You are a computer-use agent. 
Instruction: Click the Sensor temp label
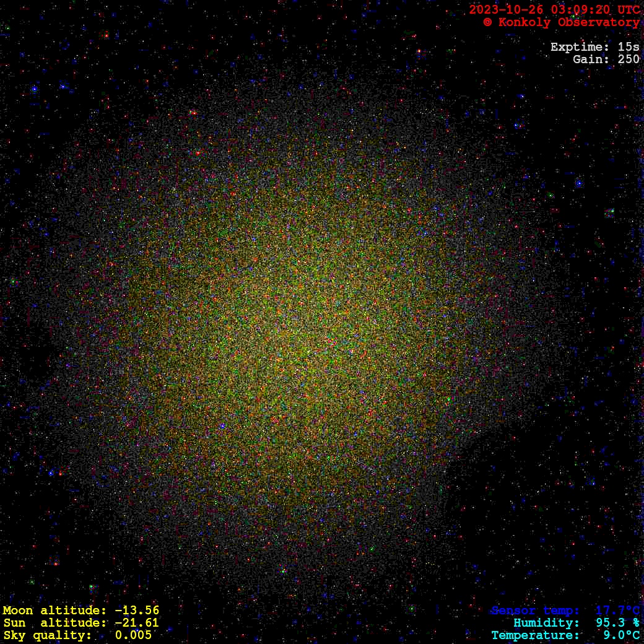535,611
